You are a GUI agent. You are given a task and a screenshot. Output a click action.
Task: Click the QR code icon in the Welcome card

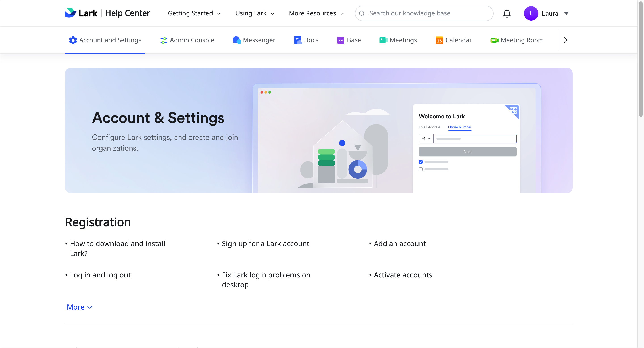(513, 110)
